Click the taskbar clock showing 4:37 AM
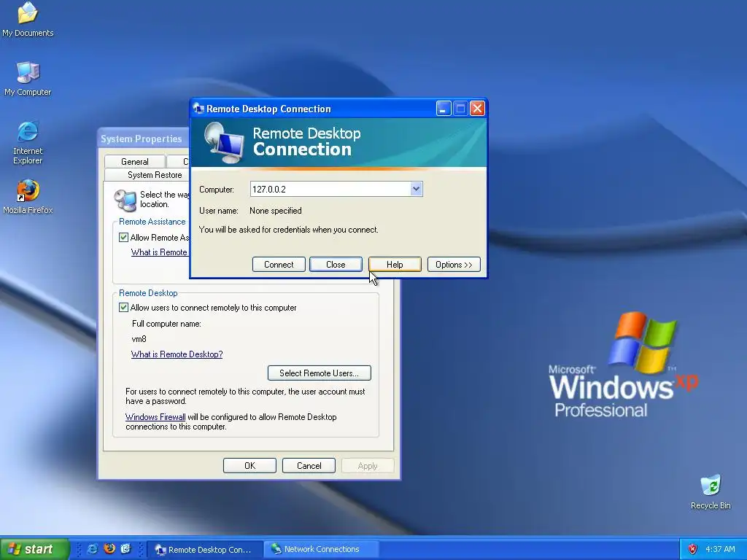Viewport: 747px width, 560px height. point(720,549)
